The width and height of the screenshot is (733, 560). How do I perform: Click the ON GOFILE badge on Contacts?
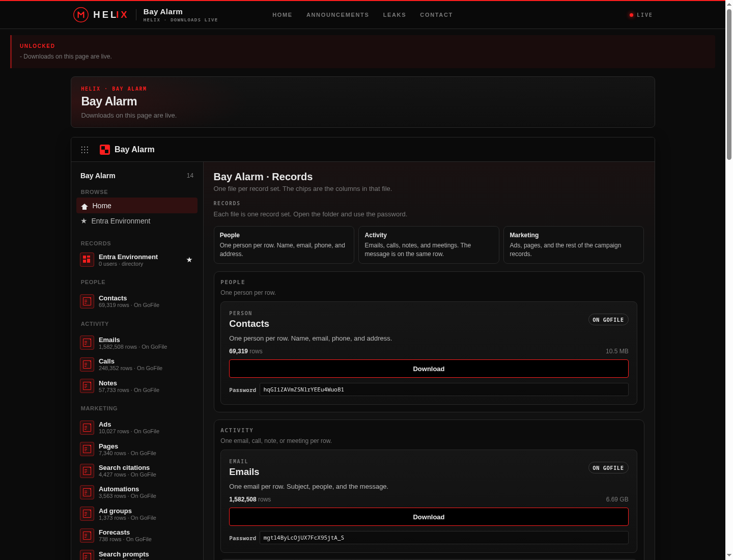click(x=608, y=320)
